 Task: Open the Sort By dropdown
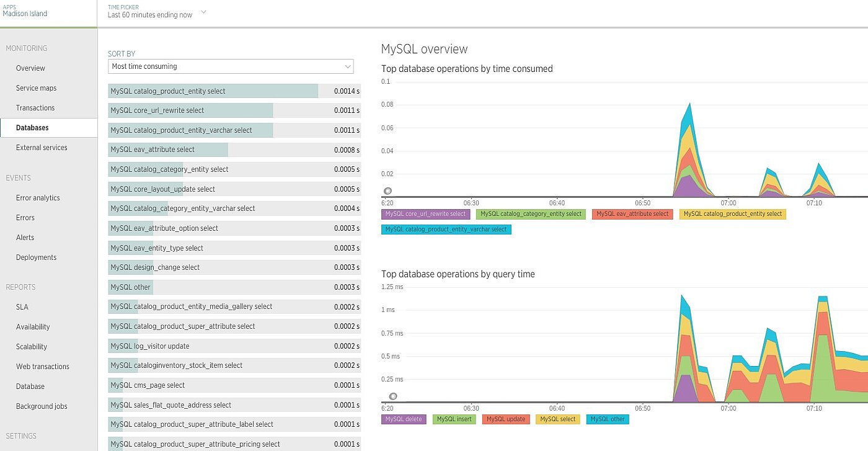[230, 66]
